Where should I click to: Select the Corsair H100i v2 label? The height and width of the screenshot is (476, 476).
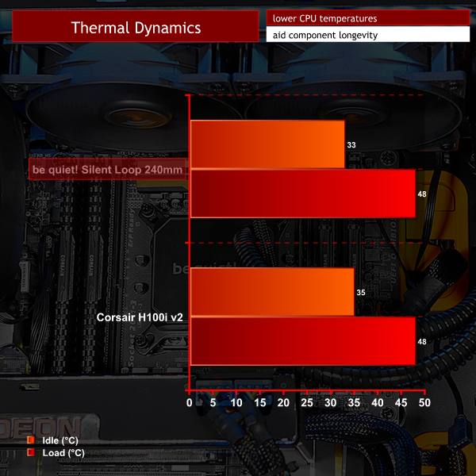(140, 317)
